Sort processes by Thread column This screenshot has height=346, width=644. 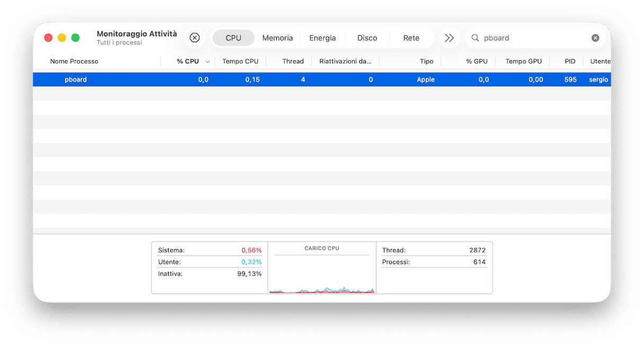[x=293, y=61]
